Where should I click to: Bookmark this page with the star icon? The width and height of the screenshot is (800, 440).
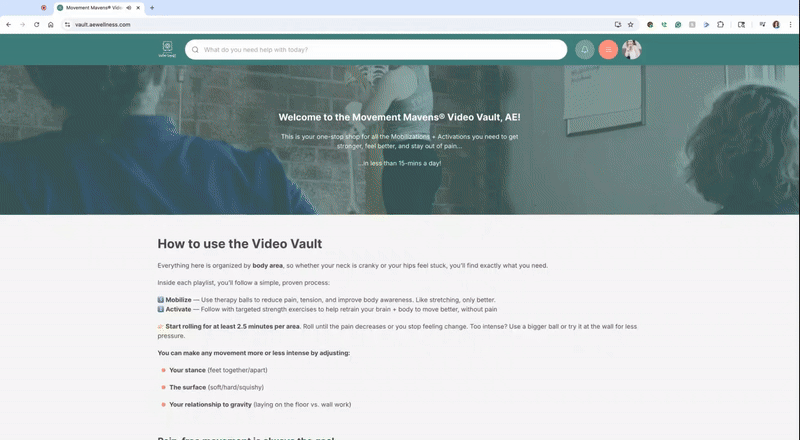[631, 25]
